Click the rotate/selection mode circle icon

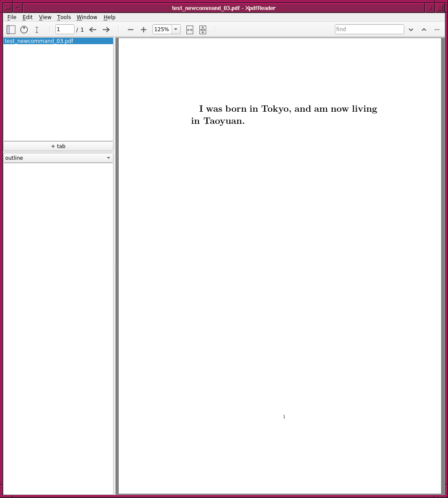tap(24, 29)
